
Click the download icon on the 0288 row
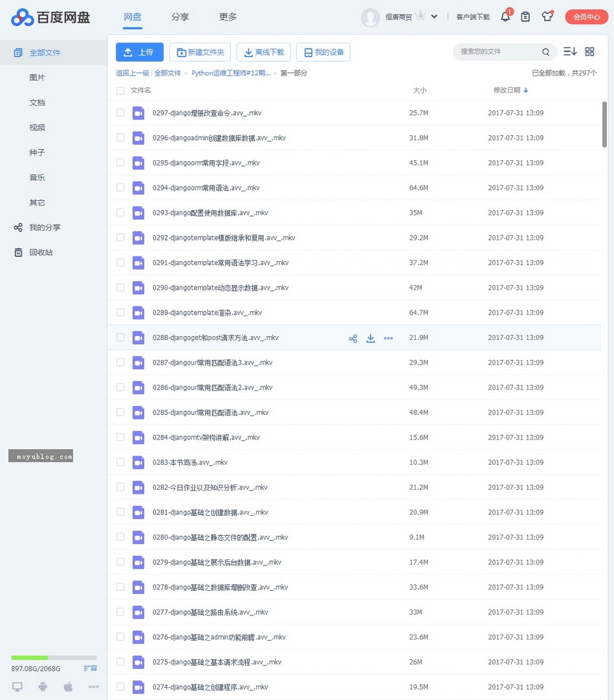370,338
